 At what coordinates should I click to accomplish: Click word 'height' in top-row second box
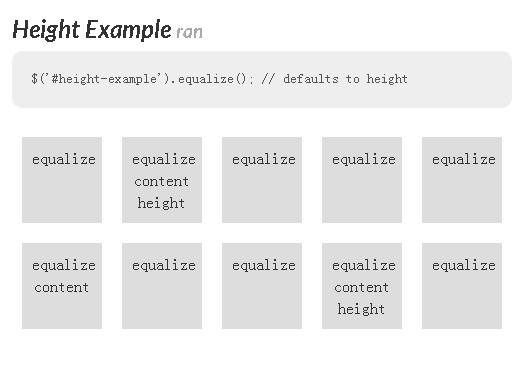point(161,203)
